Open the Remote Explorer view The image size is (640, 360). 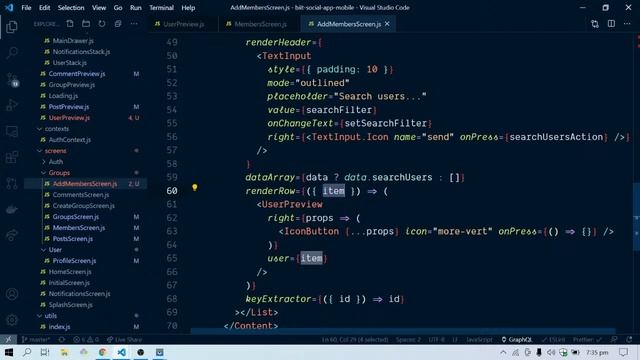[12, 131]
